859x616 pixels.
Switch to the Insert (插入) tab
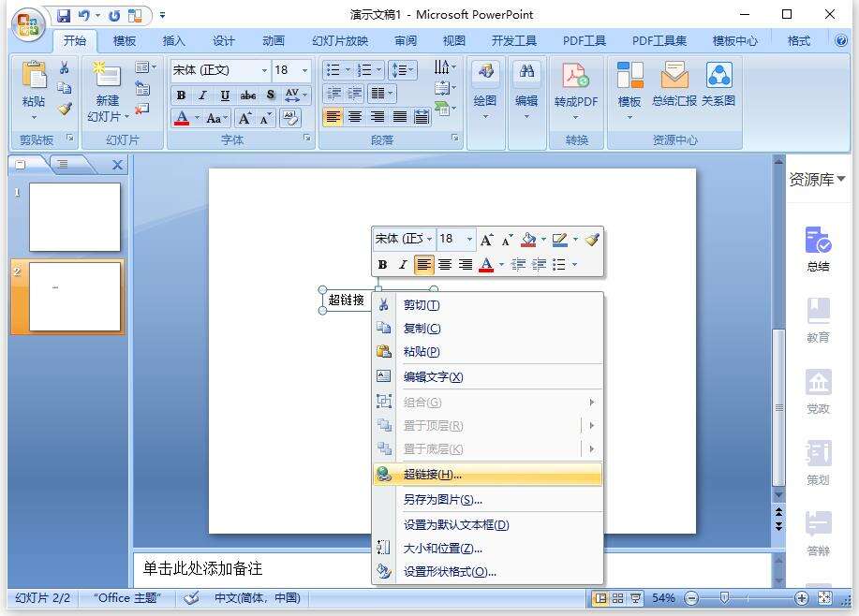(x=173, y=41)
